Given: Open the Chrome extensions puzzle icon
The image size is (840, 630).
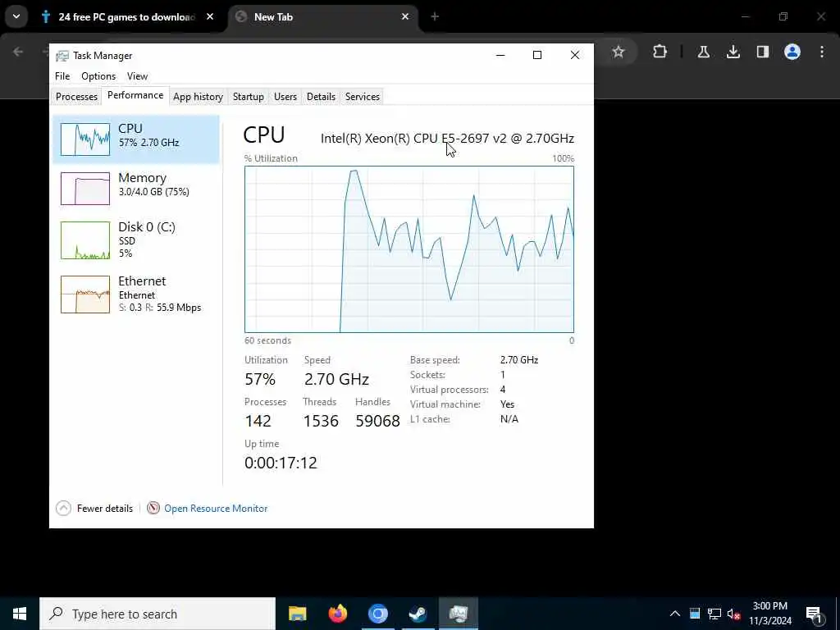Looking at the screenshot, I should 660,52.
